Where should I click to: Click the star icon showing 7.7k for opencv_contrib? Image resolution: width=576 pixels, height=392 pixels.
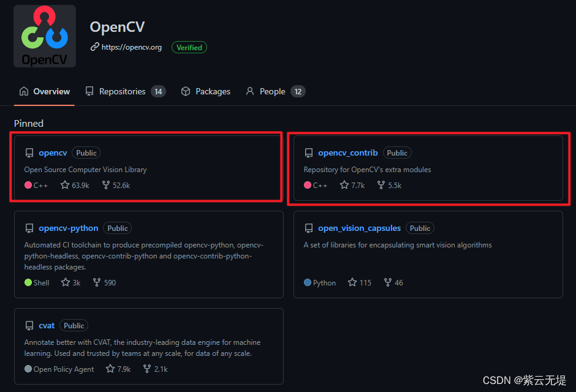pyautogui.click(x=344, y=184)
